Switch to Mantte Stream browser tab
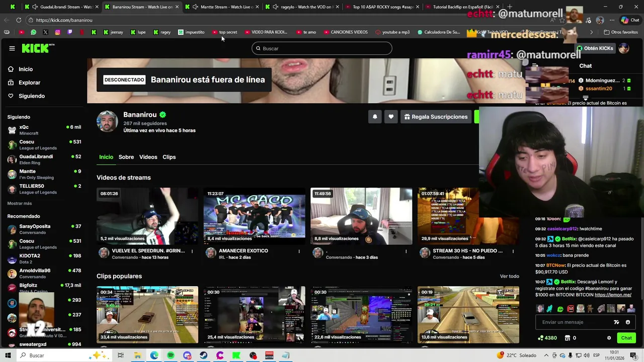644x362 pixels. [221, 7]
